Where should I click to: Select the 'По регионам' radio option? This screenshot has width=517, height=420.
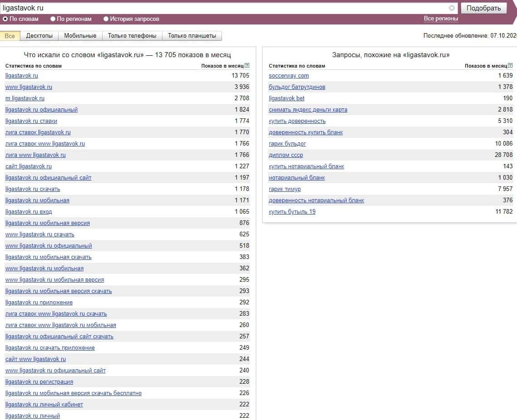(x=53, y=19)
